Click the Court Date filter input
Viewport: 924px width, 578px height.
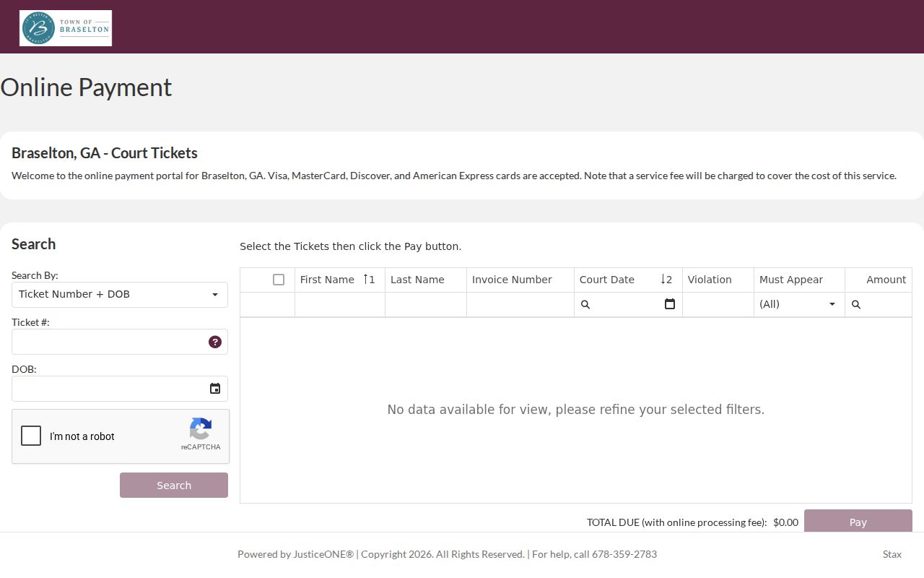click(627, 304)
